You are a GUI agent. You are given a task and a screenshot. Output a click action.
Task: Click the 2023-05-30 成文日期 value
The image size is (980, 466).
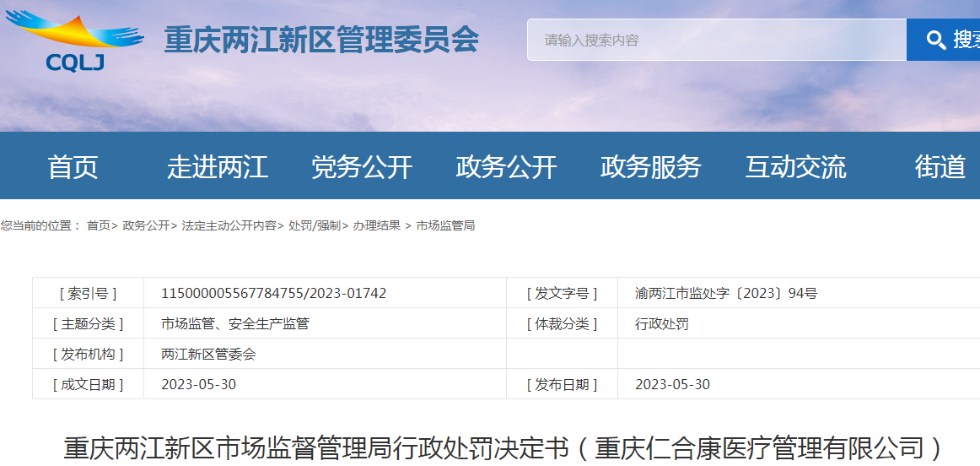[x=199, y=384]
